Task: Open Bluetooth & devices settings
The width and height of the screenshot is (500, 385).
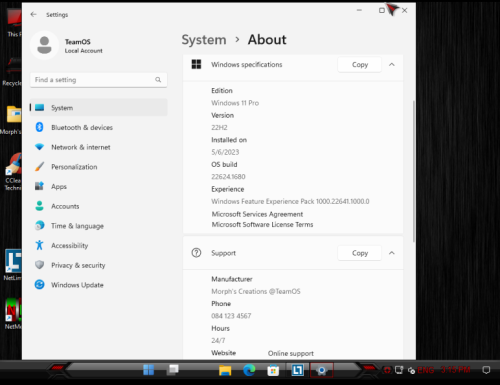Action: click(98, 127)
